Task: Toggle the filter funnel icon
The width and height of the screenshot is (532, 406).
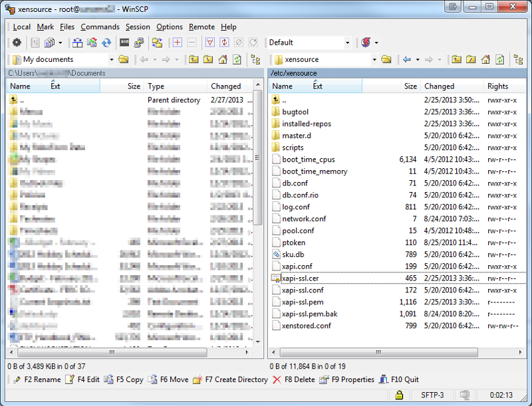Action: click(x=209, y=43)
